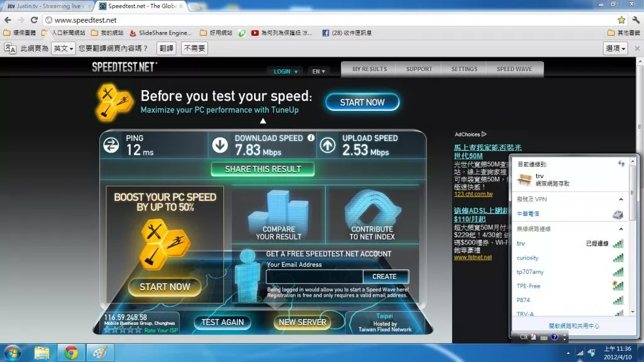
Task: Reload the Speedtest page
Action: click(34, 20)
